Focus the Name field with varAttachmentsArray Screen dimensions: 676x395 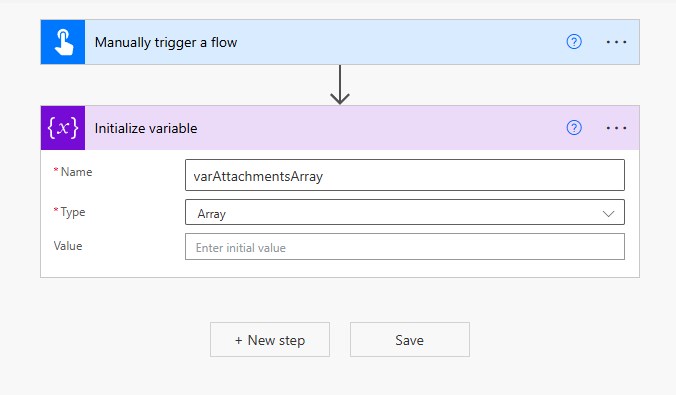point(404,175)
